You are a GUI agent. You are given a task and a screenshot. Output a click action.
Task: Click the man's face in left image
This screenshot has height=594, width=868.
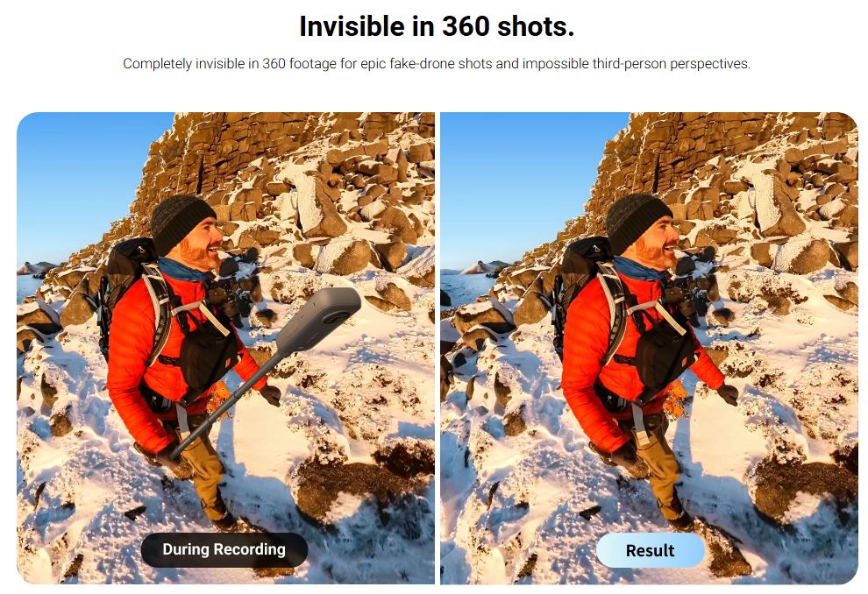point(203,246)
